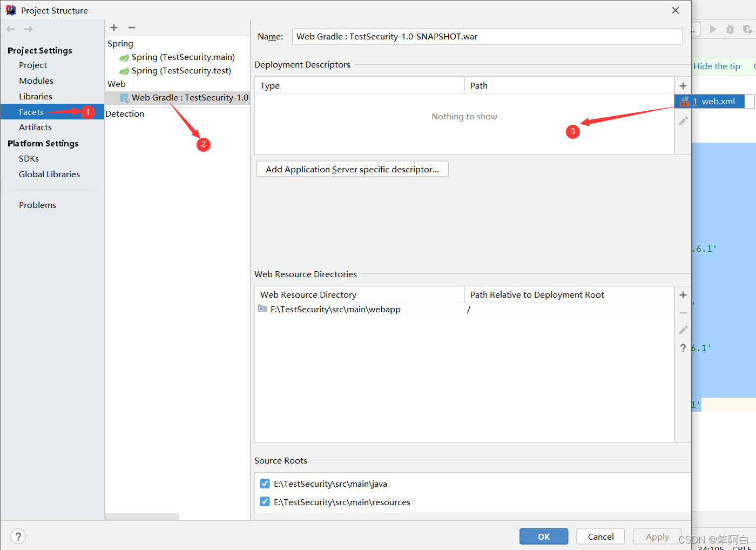This screenshot has height=550, width=756.
Task: Add a deployment descriptor with plus icon
Action: click(683, 86)
